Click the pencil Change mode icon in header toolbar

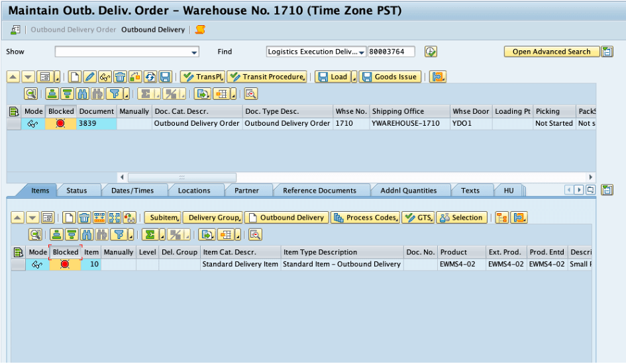coord(90,77)
